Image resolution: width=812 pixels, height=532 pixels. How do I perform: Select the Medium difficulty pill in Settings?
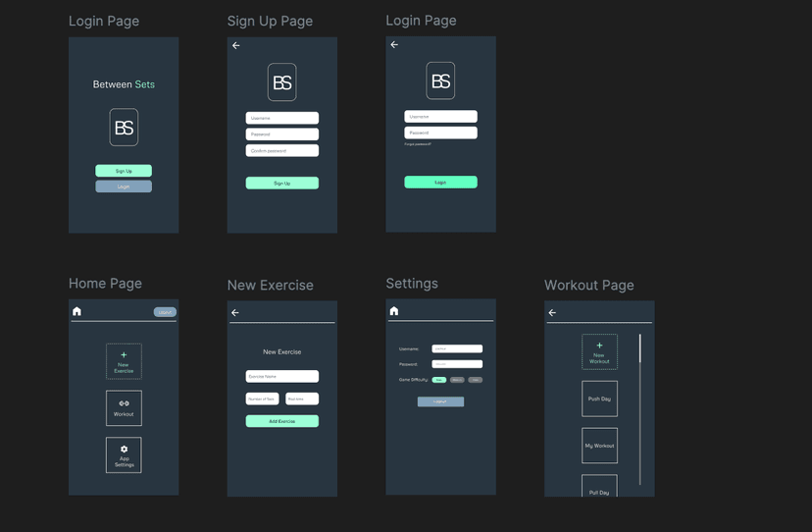coord(457,380)
